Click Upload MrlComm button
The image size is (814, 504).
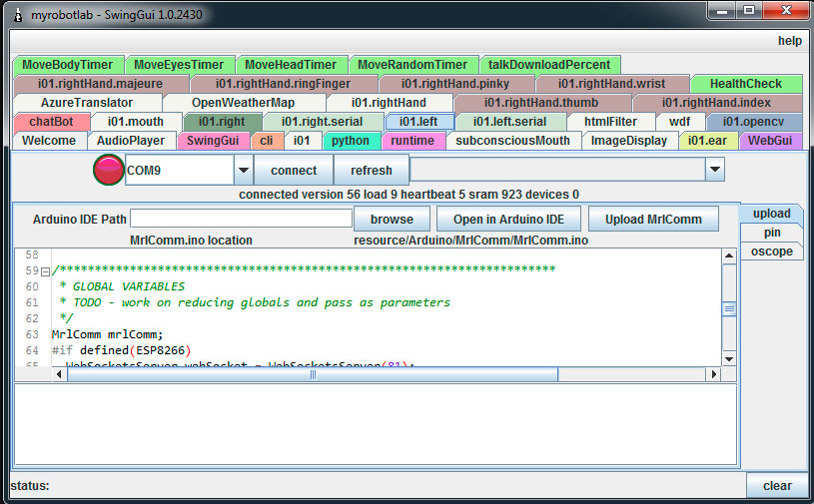[x=653, y=219]
